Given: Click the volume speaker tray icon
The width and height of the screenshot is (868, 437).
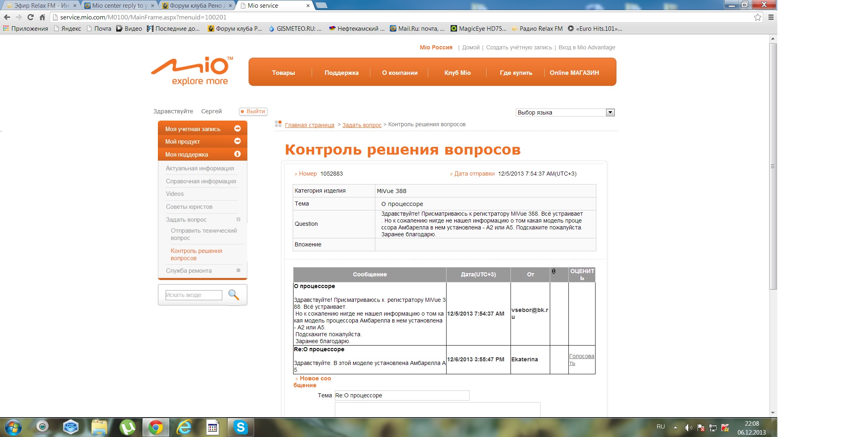Looking at the screenshot, I should coord(688,428).
